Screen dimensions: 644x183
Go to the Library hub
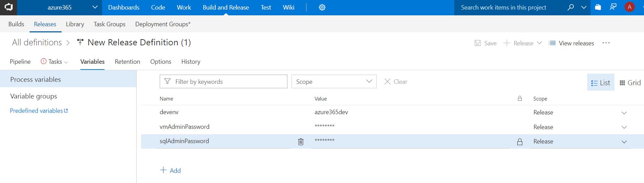[x=75, y=24]
